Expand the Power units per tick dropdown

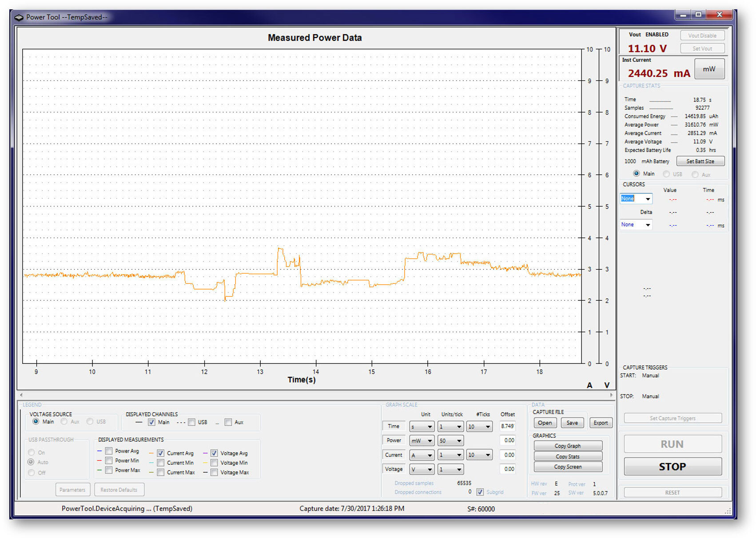[x=450, y=441]
